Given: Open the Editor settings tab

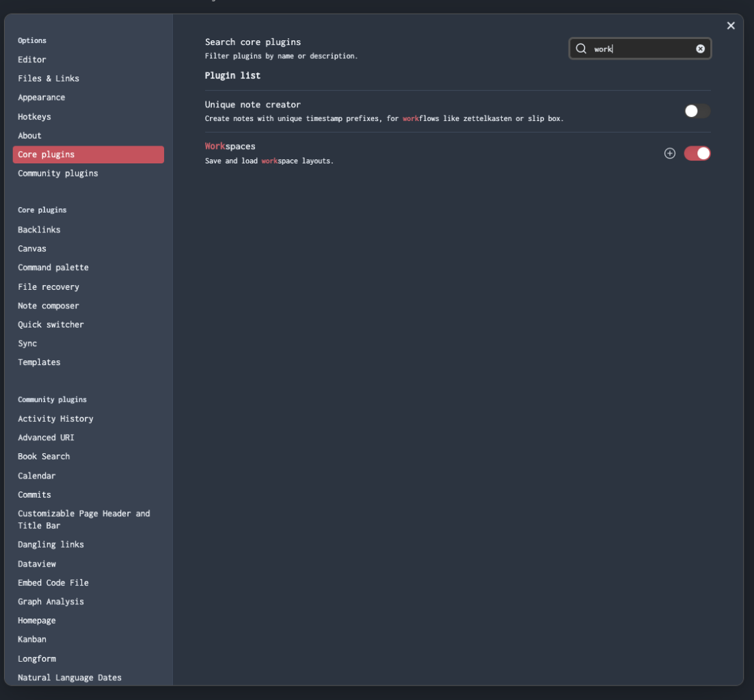Looking at the screenshot, I should pos(32,59).
